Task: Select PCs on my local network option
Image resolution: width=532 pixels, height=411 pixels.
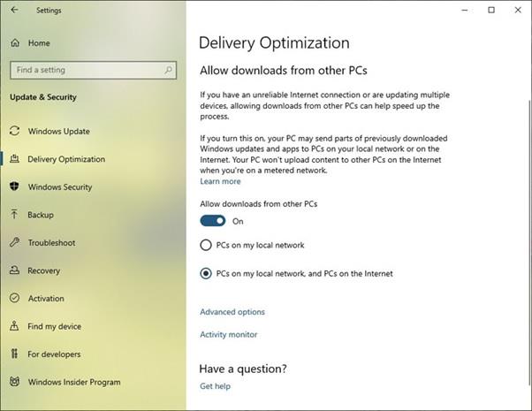Action: click(206, 245)
